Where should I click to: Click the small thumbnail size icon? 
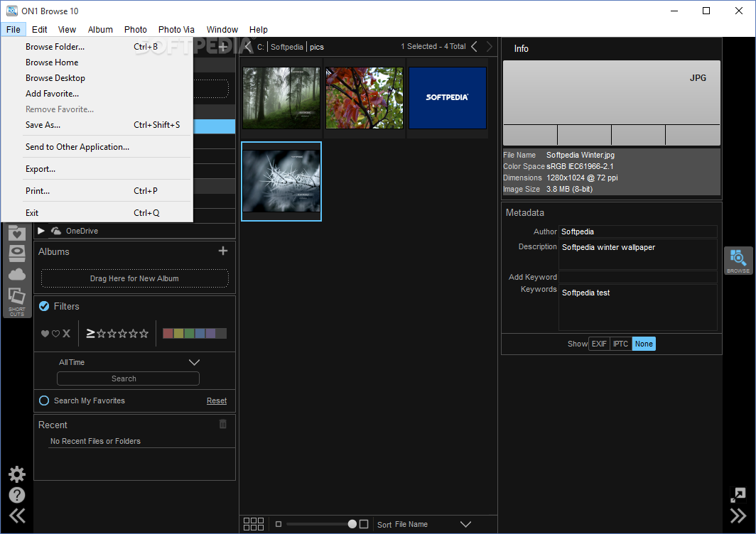[279, 524]
